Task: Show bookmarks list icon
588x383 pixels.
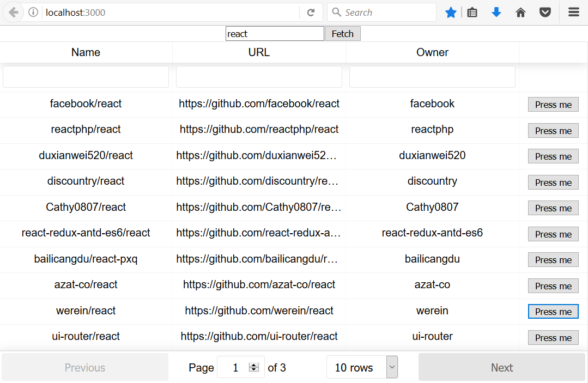Action: [x=472, y=13]
